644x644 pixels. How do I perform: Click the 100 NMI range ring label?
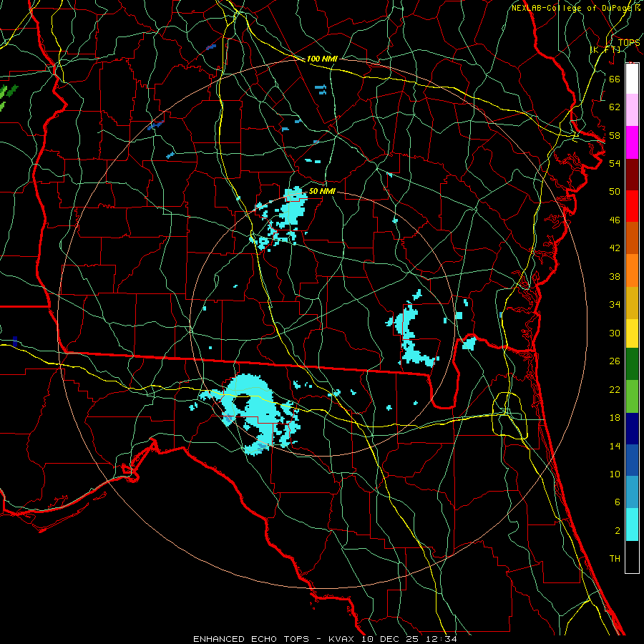point(322,59)
